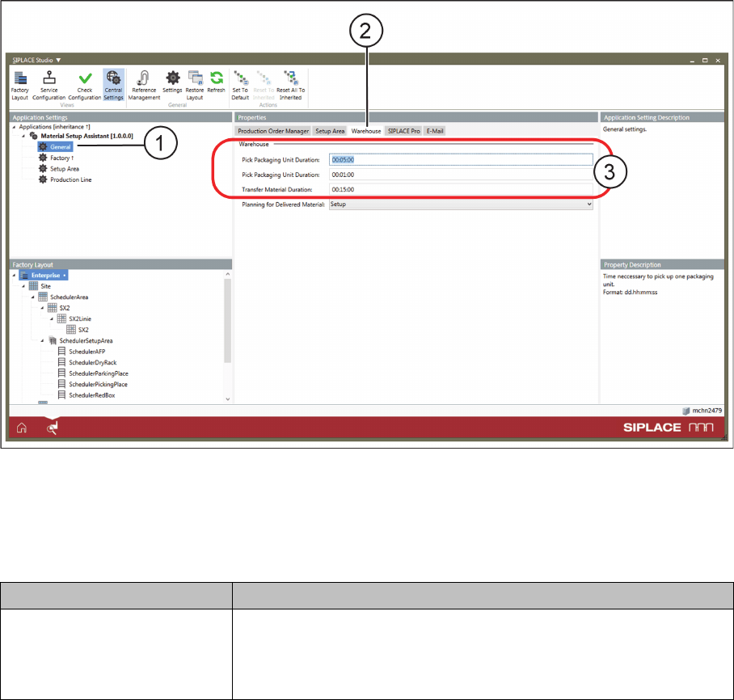Select the SchedulerArea node

(63, 297)
